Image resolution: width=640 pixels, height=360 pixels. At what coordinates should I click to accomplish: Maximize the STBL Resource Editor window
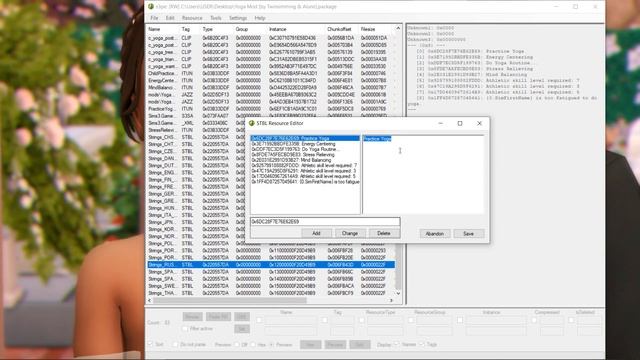[460, 123]
